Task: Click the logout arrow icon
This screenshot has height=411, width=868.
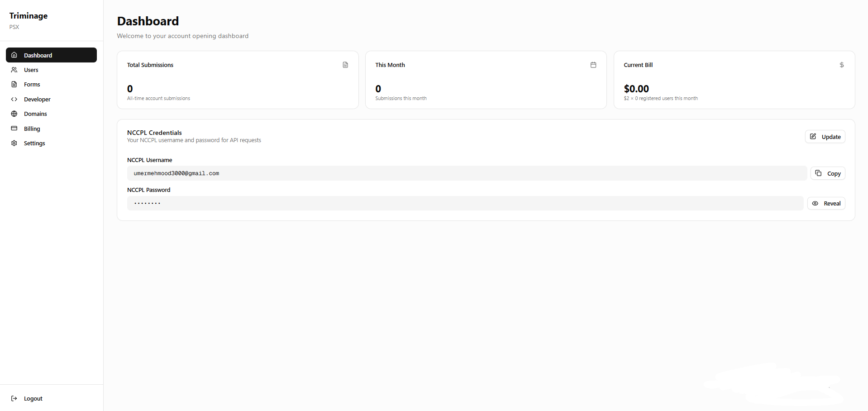Action: 14,398
